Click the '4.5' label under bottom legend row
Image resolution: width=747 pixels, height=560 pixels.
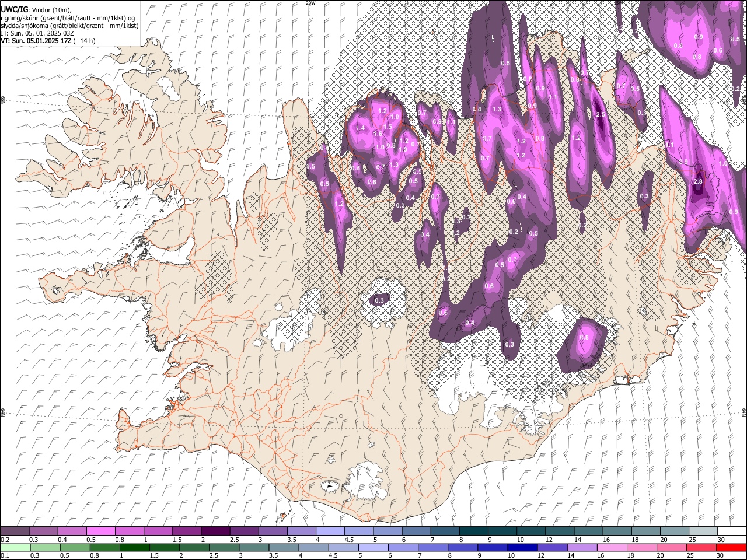[x=333, y=555]
